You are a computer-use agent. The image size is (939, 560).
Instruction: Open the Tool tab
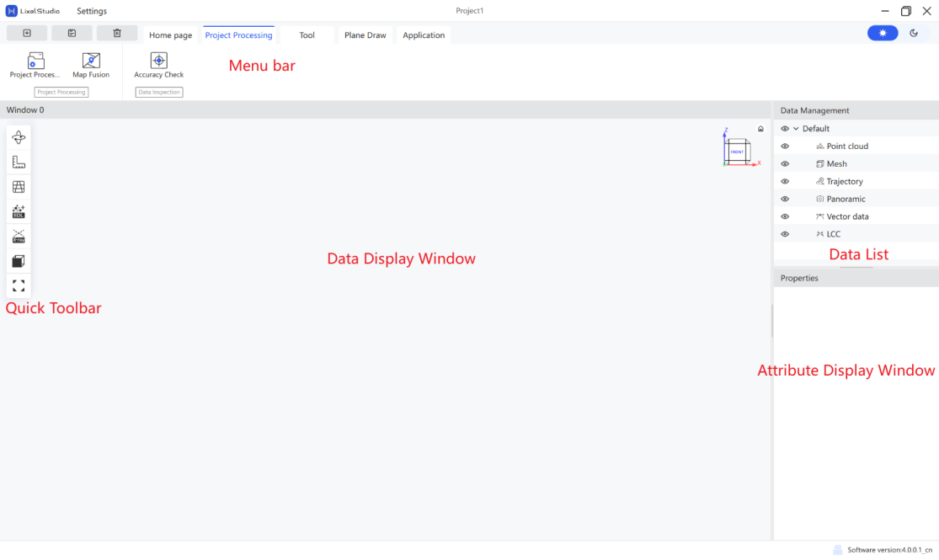click(307, 35)
